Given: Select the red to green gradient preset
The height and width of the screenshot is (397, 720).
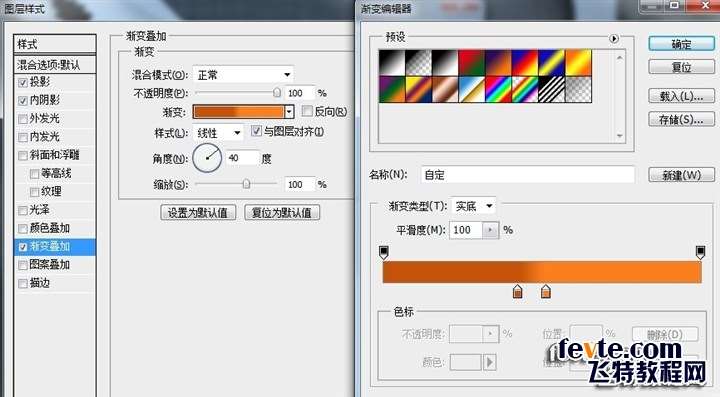Looking at the screenshot, I should (x=472, y=62).
